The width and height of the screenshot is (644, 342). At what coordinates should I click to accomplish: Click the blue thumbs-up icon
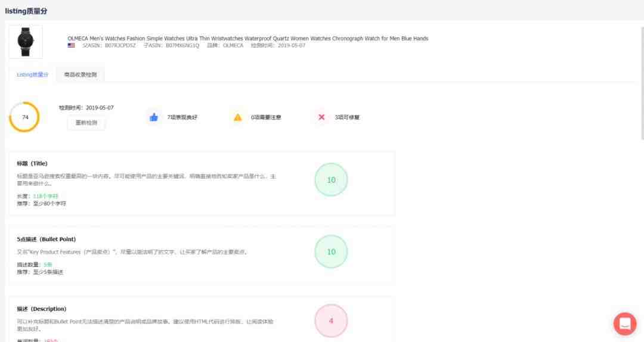pyautogui.click(x=154, y=117)
